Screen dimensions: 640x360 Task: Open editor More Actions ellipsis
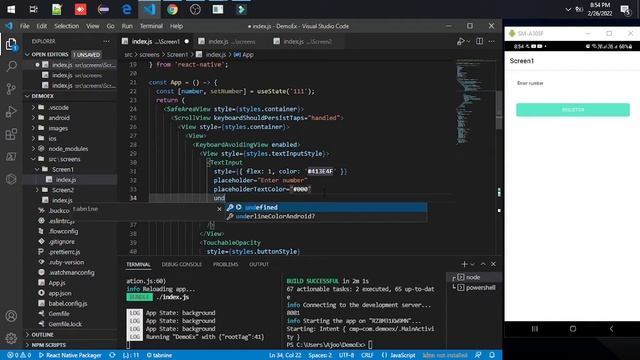point(492,41)
